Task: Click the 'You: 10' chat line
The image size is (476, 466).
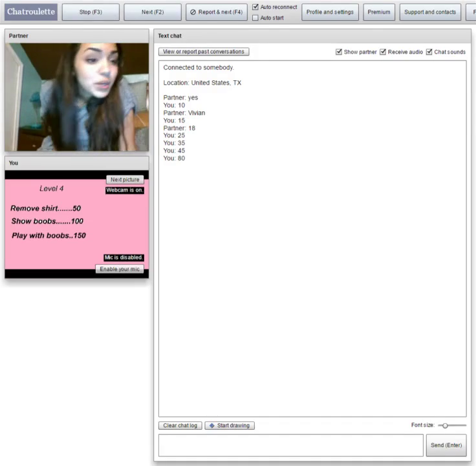Action: pos(174,105)
